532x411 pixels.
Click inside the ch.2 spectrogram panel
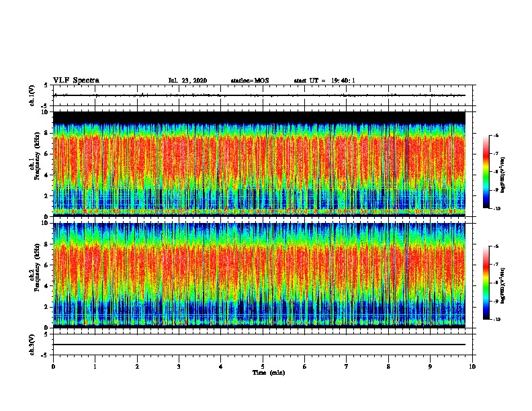[259, 275]
